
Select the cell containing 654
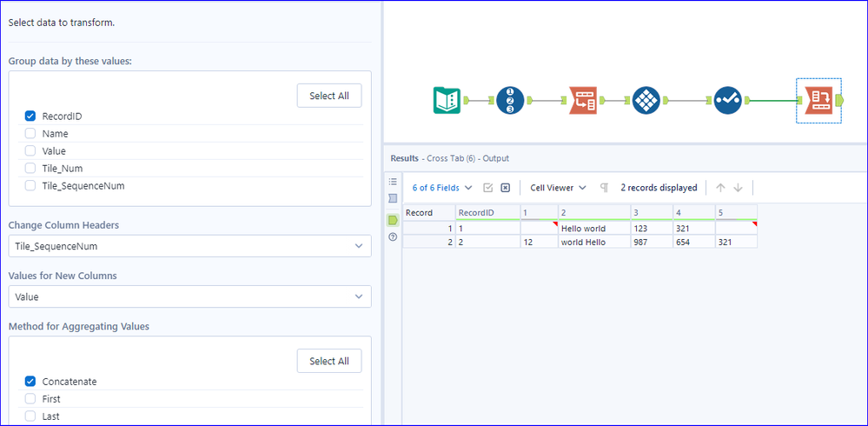coord(693,242)
